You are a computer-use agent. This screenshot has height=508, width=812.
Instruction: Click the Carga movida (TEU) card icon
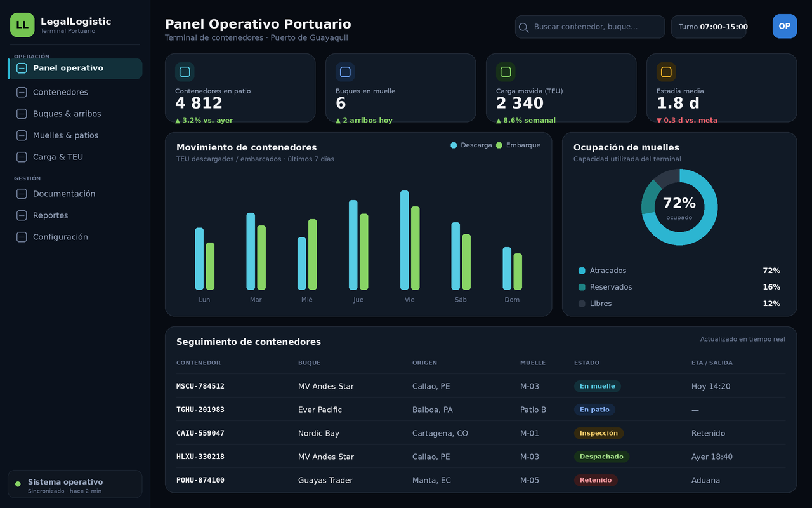click(506, 72)
